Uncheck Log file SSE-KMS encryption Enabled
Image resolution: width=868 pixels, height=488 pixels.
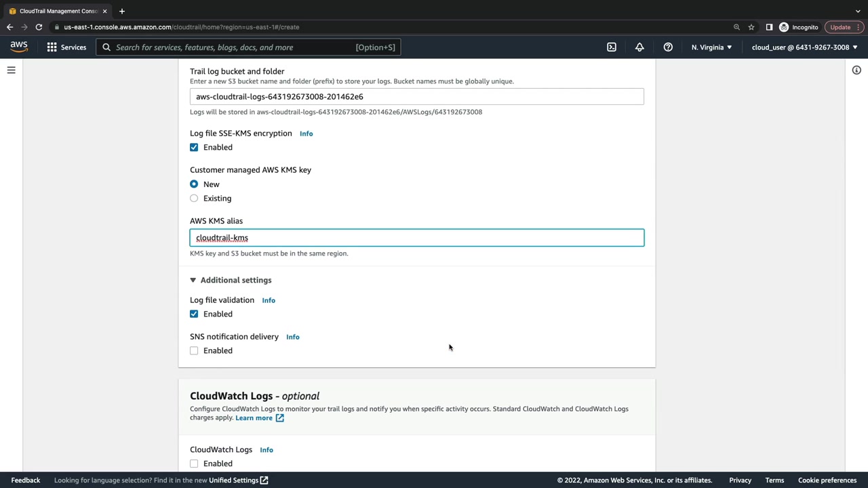pos(194,147)
